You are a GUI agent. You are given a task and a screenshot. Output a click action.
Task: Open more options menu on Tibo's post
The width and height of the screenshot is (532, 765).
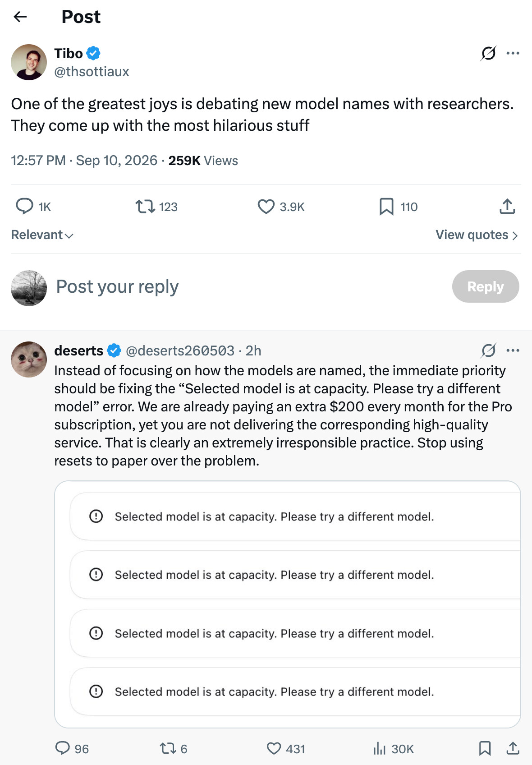(513, 53)
